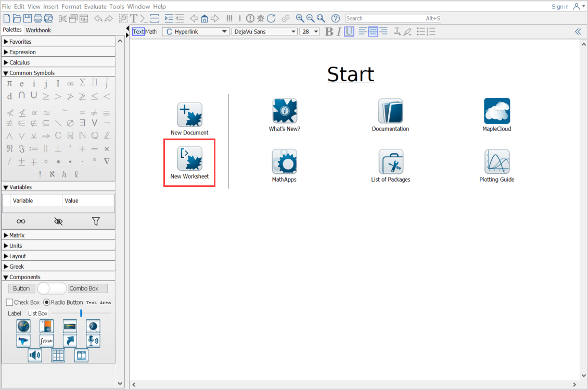
Task: Open the New Worksheet icon
Action: (189, 159)
